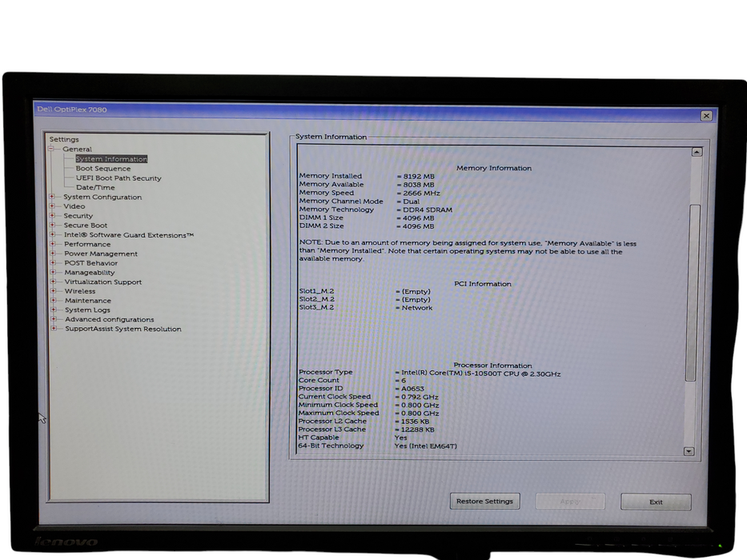Expand the Video settings node

(52, 206)
